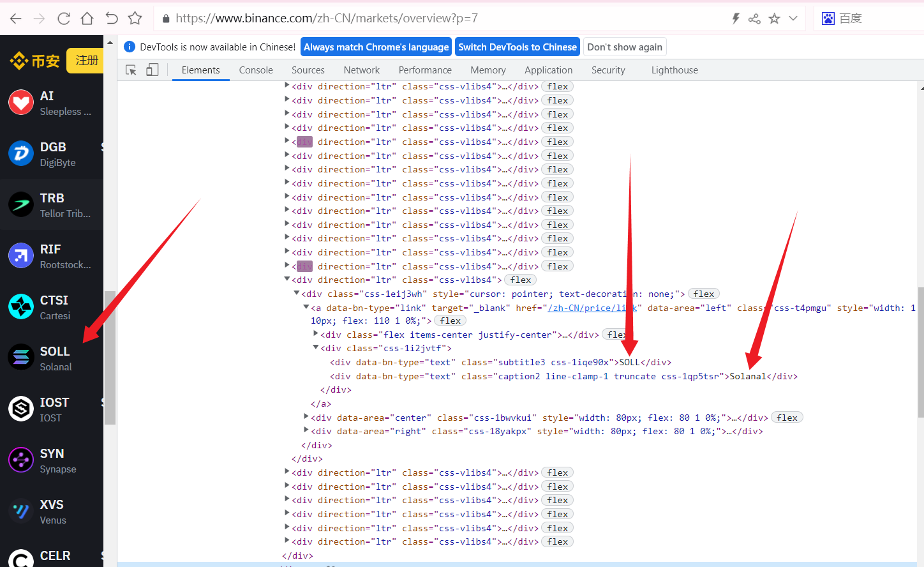
Task: Click the CTSI Cartesi coin icon
Action: [x=21, y=306]
